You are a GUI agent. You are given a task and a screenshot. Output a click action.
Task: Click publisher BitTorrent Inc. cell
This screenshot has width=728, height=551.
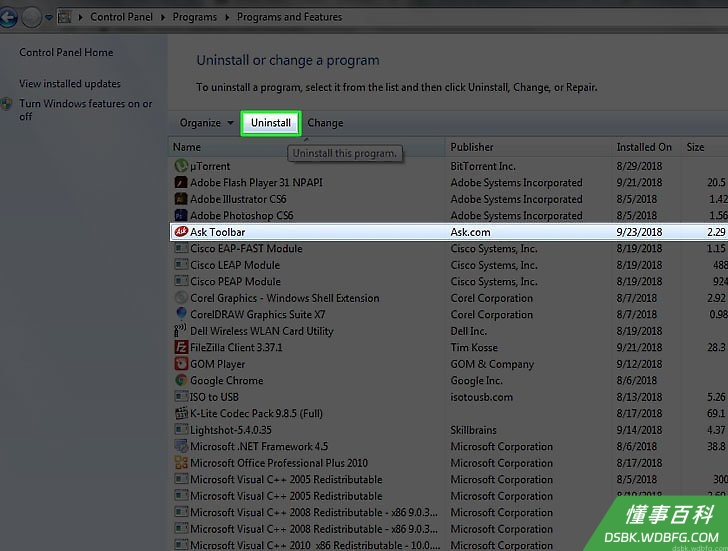(x=483, y=166)
